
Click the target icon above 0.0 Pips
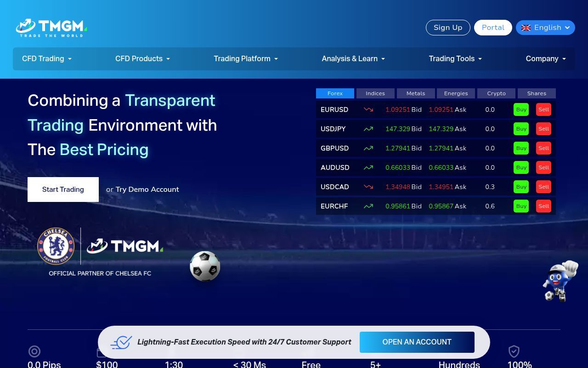coord(34,351)
